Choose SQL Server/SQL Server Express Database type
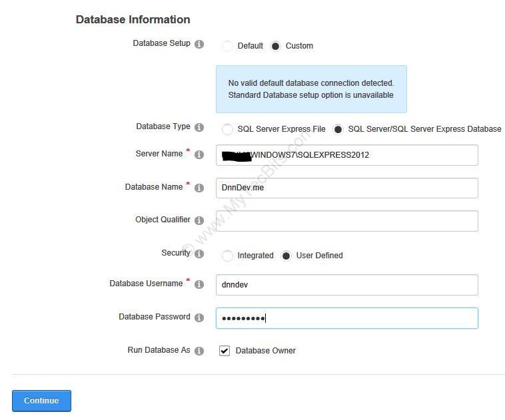 click(338, 129)
